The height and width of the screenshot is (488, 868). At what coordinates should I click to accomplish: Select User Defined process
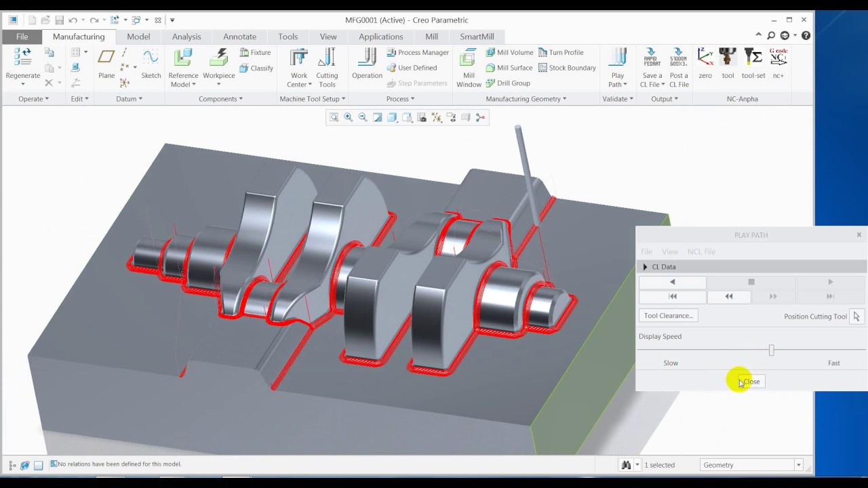click(x=412, y=68)
